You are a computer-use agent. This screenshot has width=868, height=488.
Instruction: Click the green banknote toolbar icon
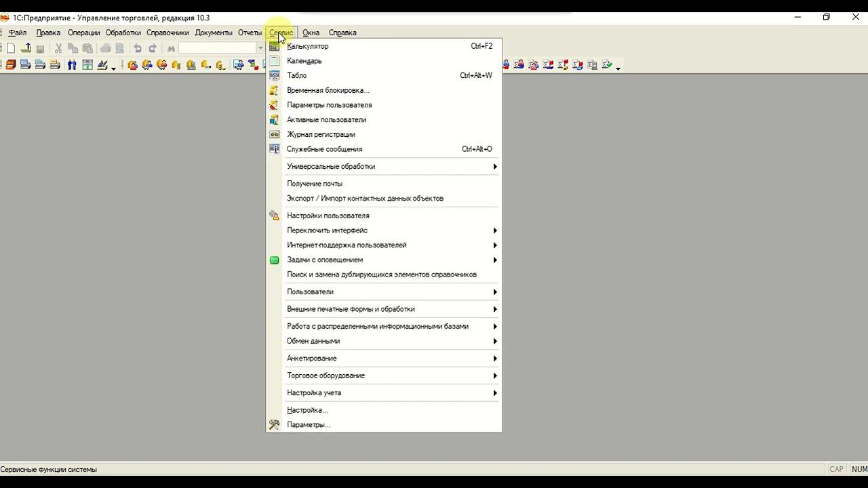pos(87,65)
